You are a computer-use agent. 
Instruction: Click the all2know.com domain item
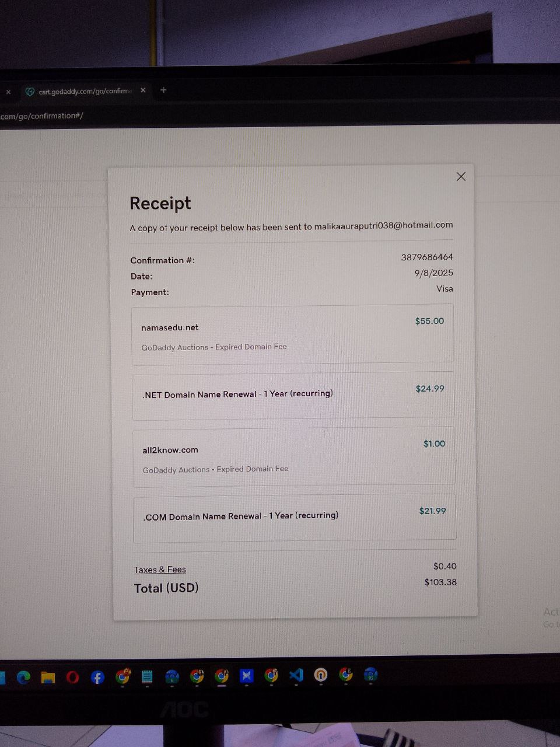(170, 450)
